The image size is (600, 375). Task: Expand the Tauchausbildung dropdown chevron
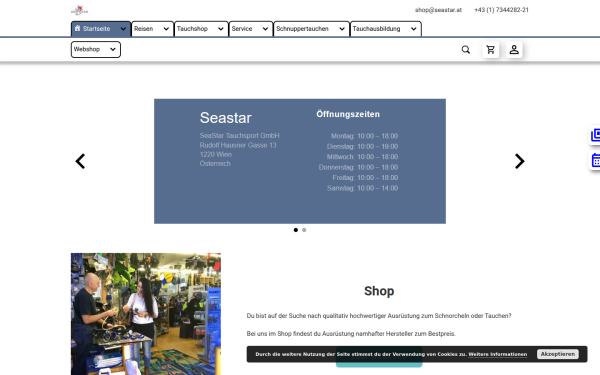(x=414, y=29)
